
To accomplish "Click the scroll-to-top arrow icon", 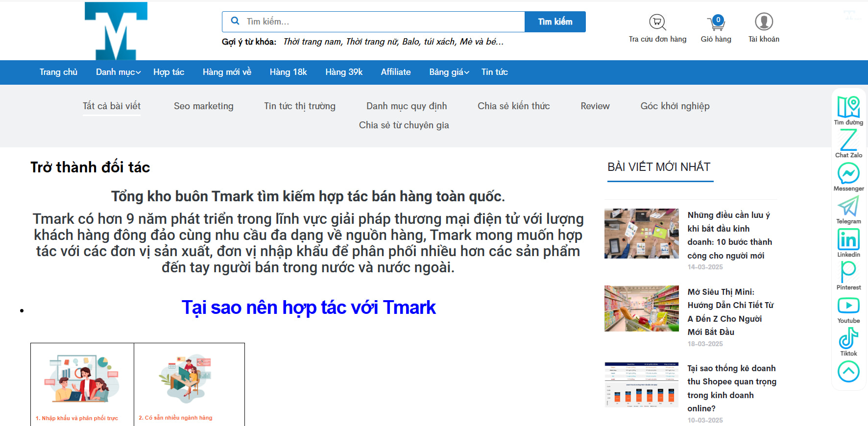I will pyautogui.click(x=848, y=372).
